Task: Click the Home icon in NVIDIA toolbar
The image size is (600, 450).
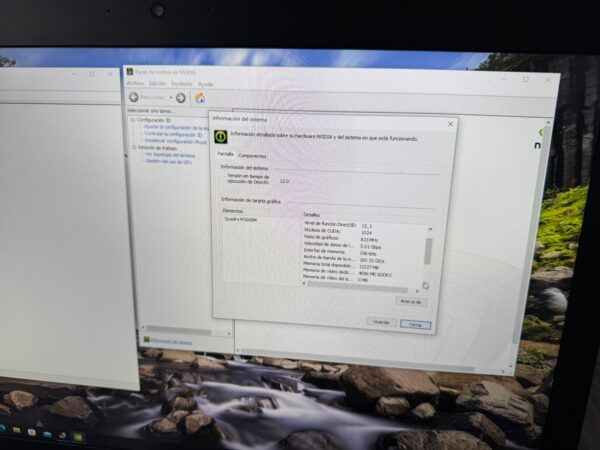Action: (200, 98)
